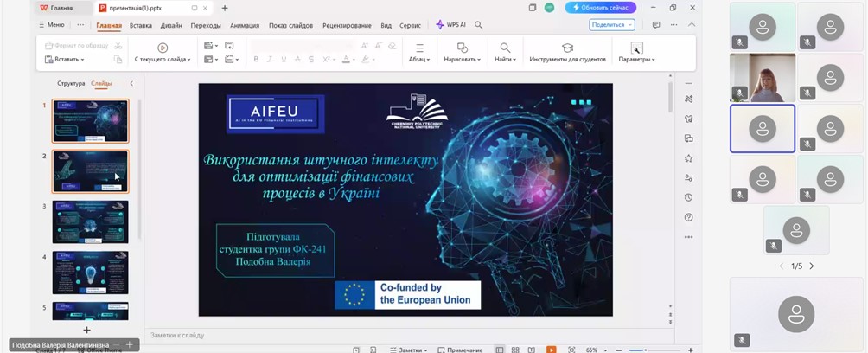Viewport: 868px width, 353px height.
Task: Collapse the ribbon with chevron
Action: click(x=692, y=25)
